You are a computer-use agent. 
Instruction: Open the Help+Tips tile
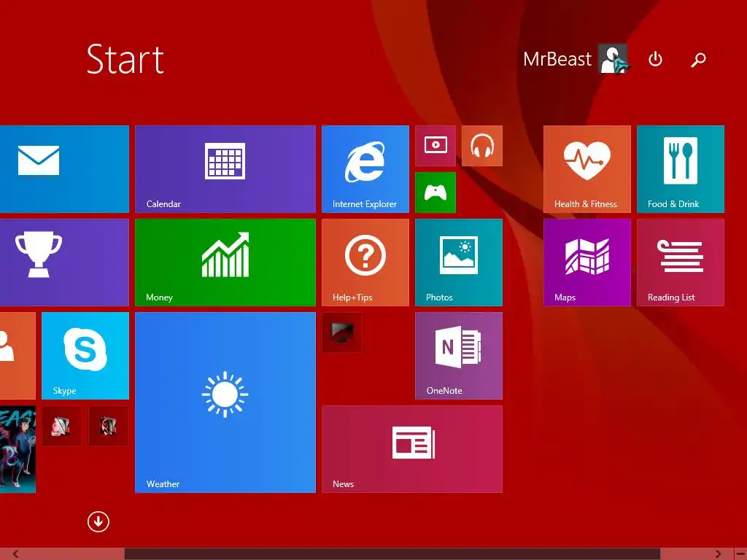[365, 262]
